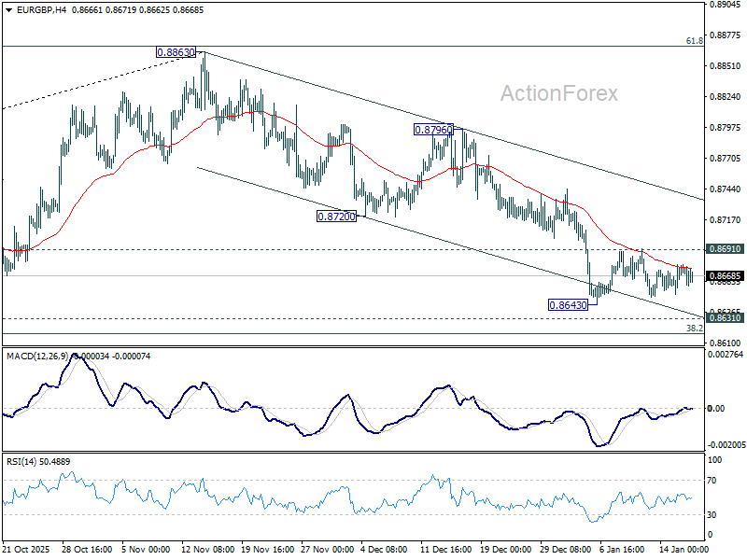The width and height of the screenshot is (747, 560).
Task: Click the 38.2 Fibonacci retracement level
Action: click(692, 328)
